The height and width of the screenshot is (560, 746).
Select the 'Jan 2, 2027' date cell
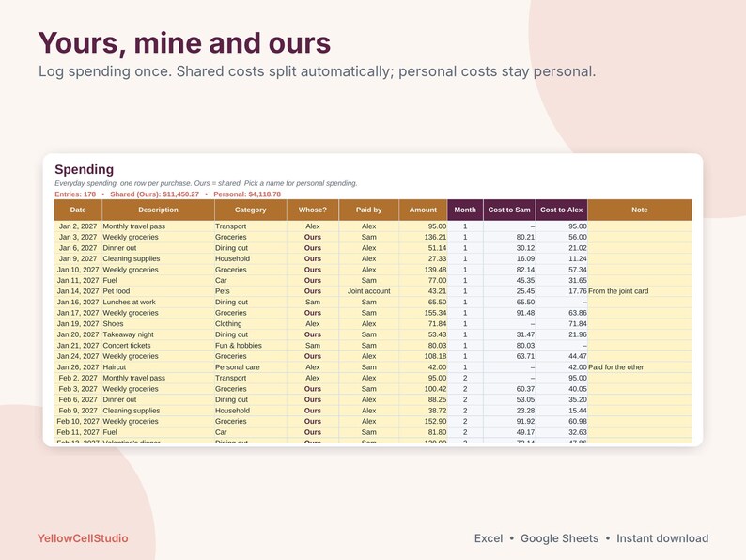click(78, 226)
